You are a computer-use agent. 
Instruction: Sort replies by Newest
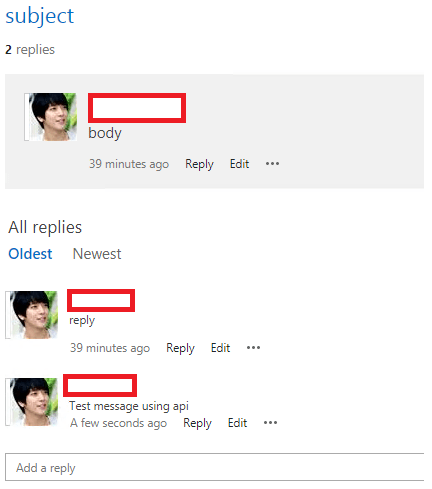click(x=97, y=254)
